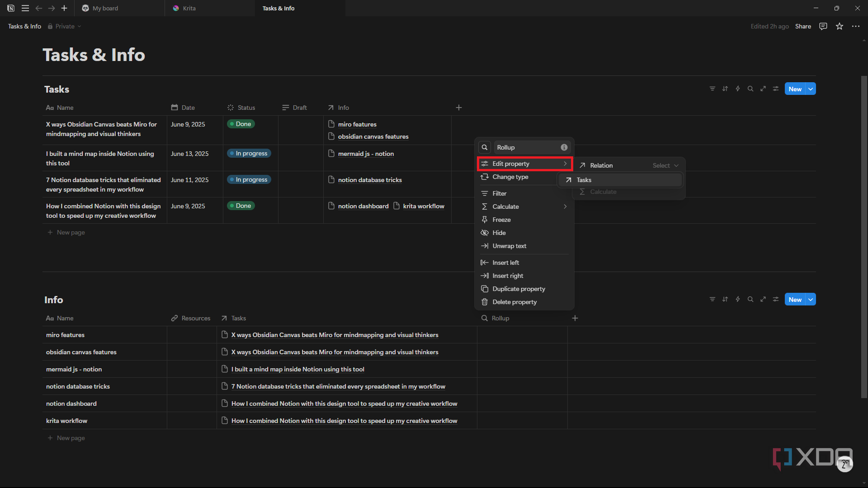Open the Relation Select dropdown
Viewport: 868px width, 488px height.
(665, 166)
